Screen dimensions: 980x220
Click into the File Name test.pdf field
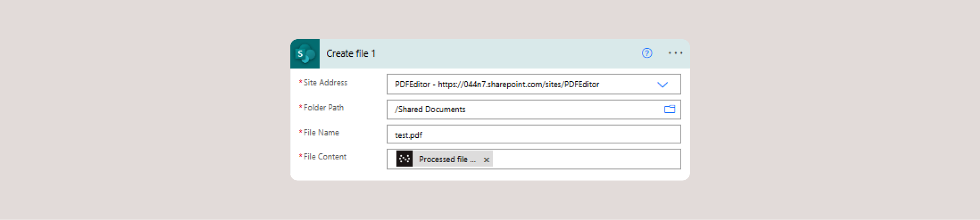tap(533, 135)
